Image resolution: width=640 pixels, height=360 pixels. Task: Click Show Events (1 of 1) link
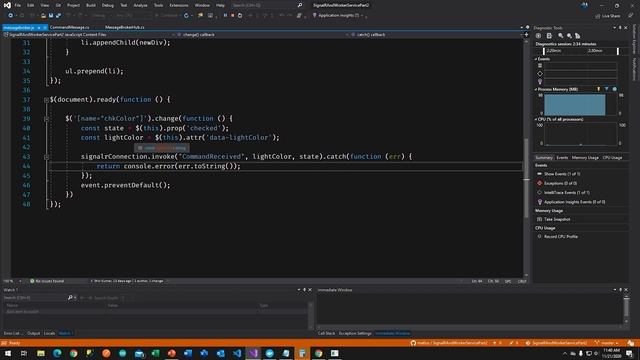pyautogui.click(x=562, y=174)
